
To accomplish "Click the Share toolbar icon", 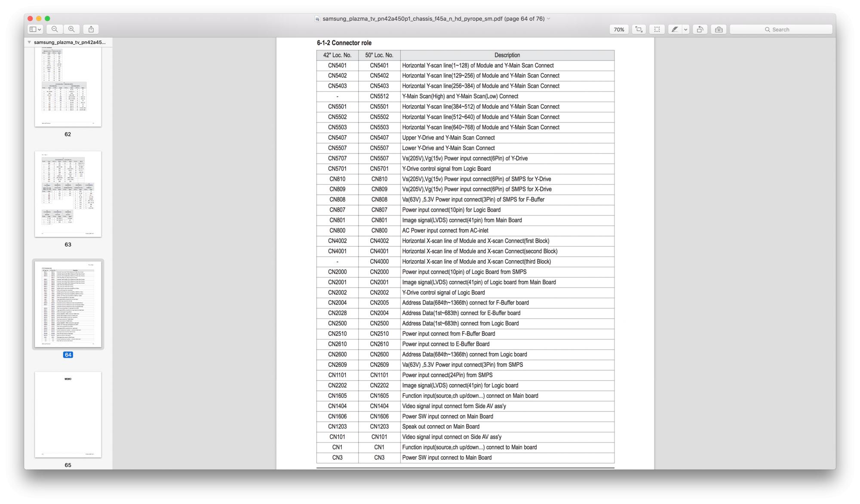I will point(91,29).
